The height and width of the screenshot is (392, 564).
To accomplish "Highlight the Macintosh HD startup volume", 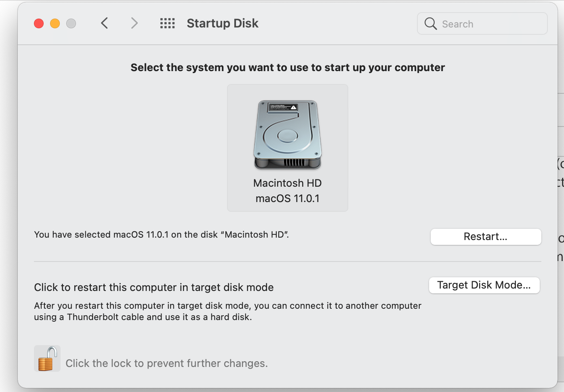I will tap(287, 148).
